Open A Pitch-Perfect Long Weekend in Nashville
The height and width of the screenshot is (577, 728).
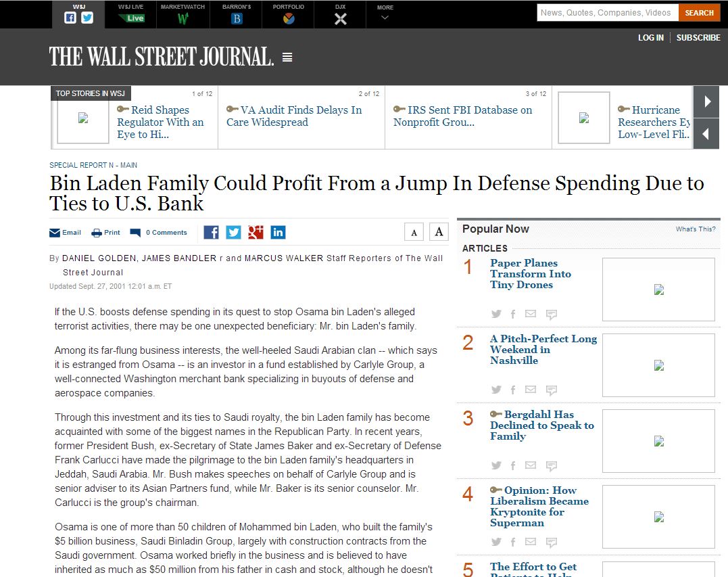pos(543,350)
